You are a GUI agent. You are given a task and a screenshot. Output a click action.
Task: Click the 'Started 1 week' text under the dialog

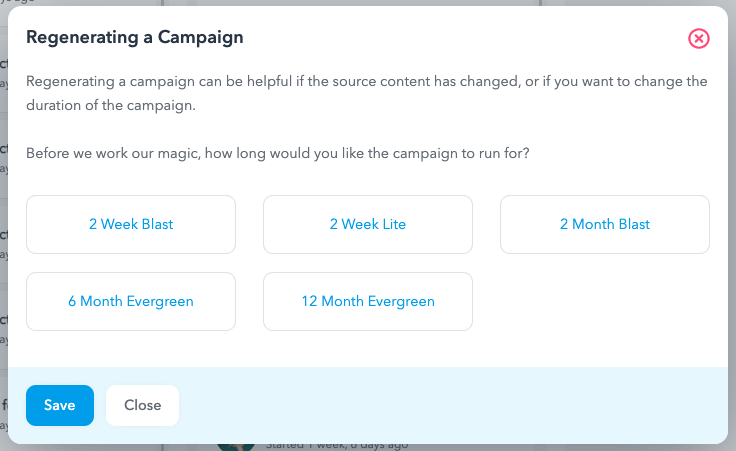pos(337,446)
